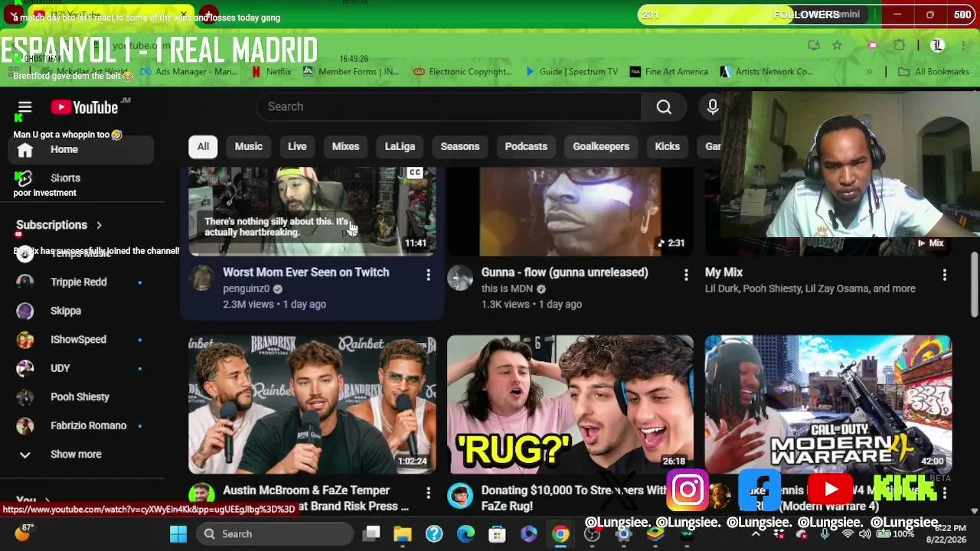Open Pooh Shiesty subscription channel
Image resolution: width=980 pixels, height=551 pixels.
(81, 397)
